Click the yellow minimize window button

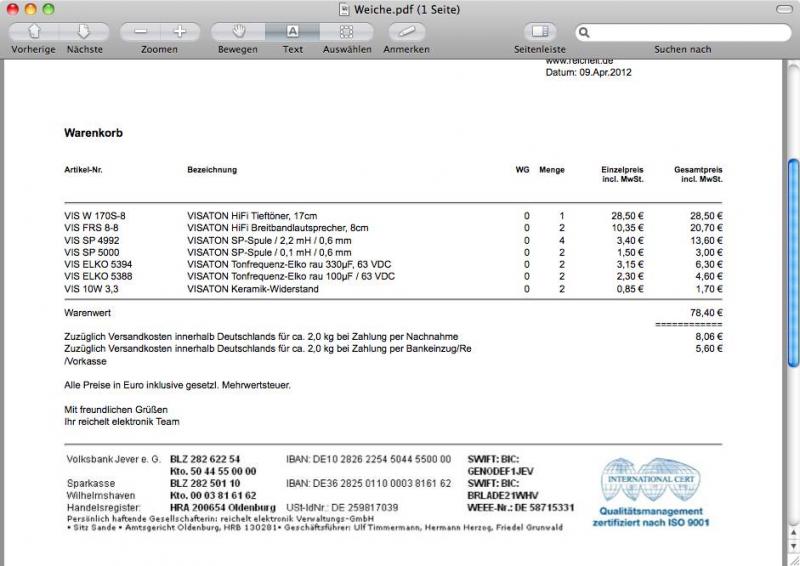[x=31, y=9]
